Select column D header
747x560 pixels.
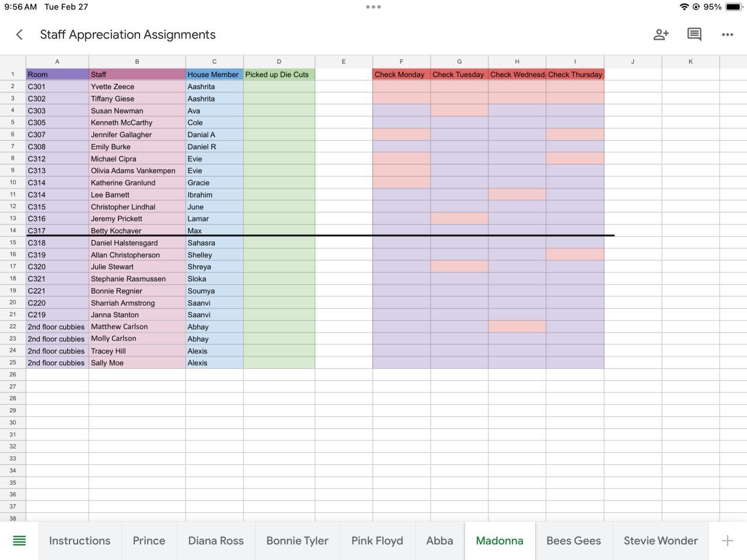(x=279, y=61)
